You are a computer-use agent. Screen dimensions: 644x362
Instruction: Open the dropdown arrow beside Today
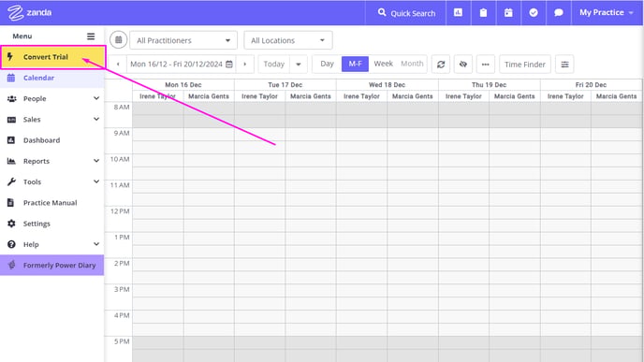coord(299,64)
